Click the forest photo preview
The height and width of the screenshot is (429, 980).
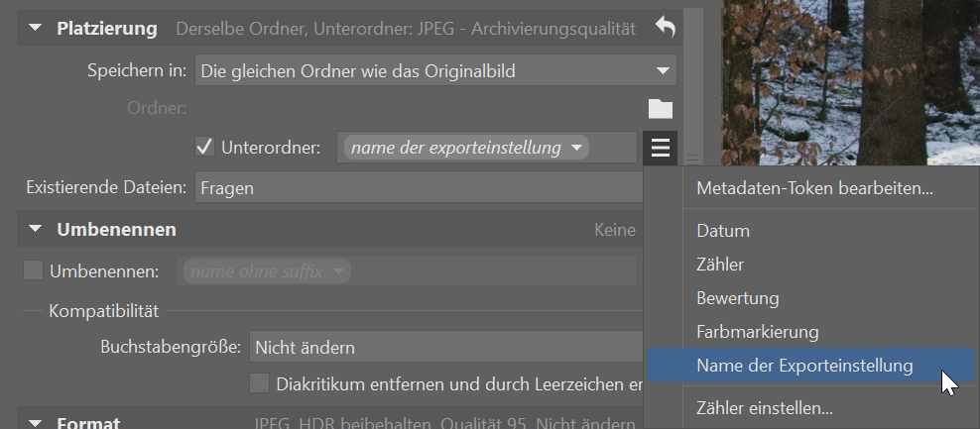pyautogui.click(x=851, y=81)
